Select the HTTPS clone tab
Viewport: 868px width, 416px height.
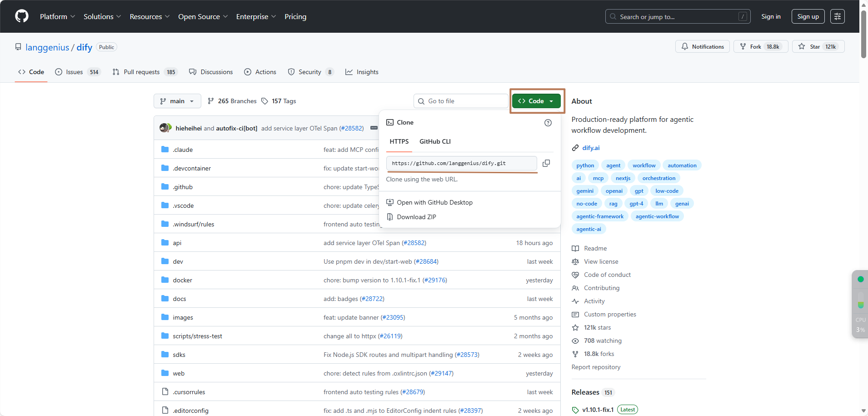tap(399, 141)
